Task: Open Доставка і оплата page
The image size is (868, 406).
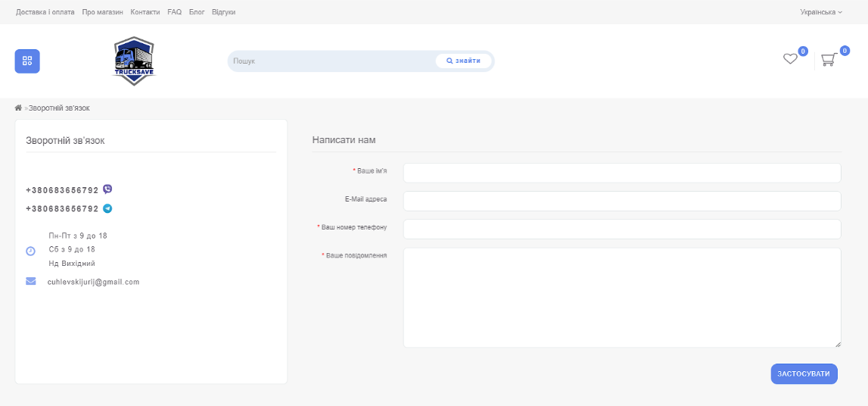Action: click(45, 12)
